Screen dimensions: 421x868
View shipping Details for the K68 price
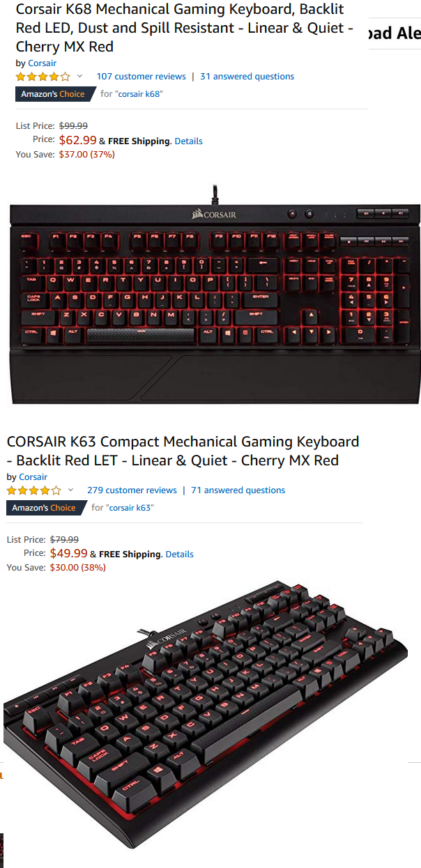tap(188, 141)
